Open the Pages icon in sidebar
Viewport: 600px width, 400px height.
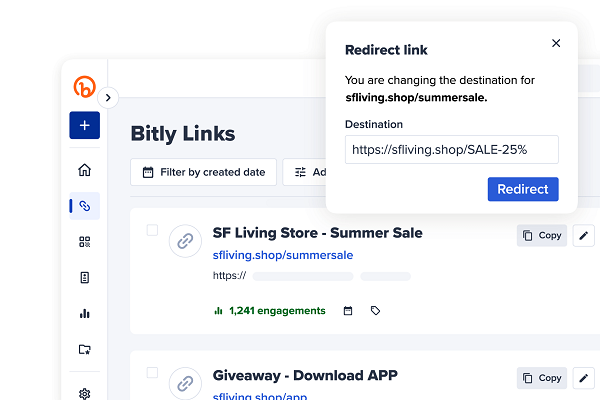84,278
